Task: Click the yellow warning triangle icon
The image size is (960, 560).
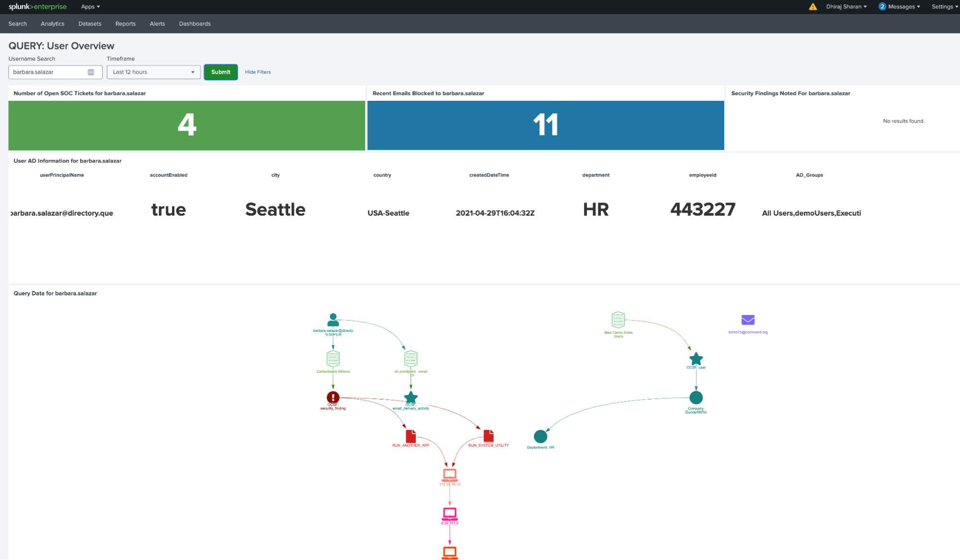Action: point(813,7)
